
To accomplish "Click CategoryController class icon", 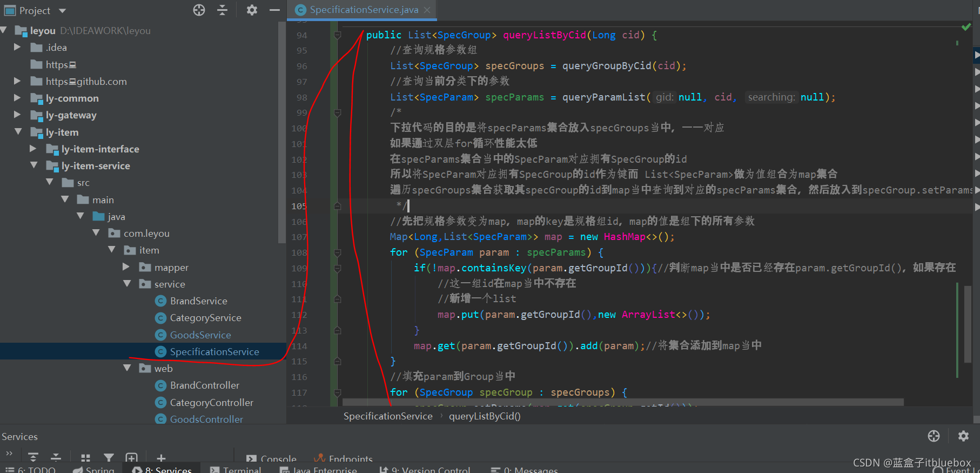I will click(160, 402).
